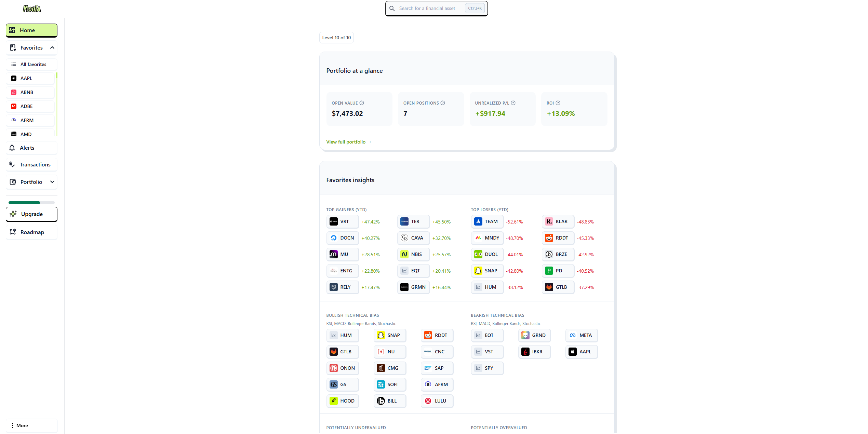The image size is (868, 434).
Task: Click the search magnifier icon
Action: click(x=392, y=9)
